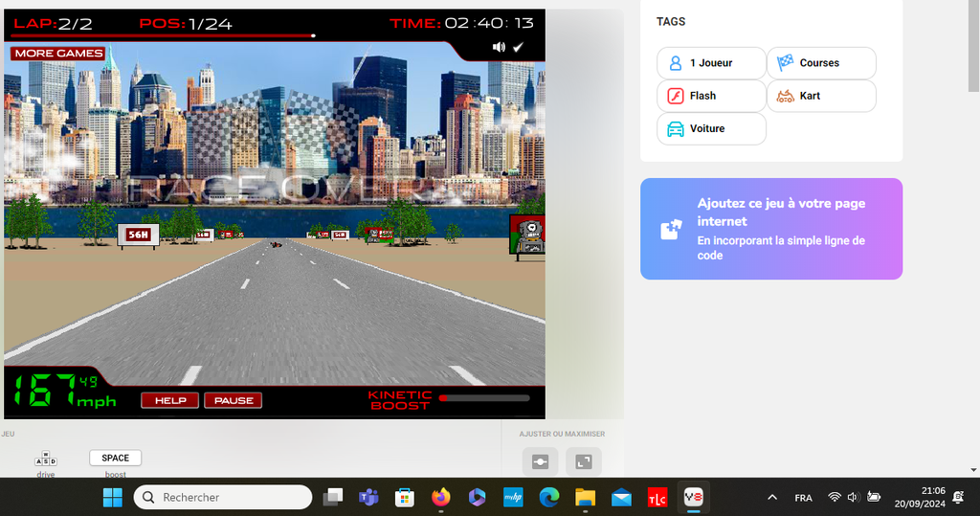Pause the race with PAUSE button
Screen dimensions: 980x516
[234, 400]
